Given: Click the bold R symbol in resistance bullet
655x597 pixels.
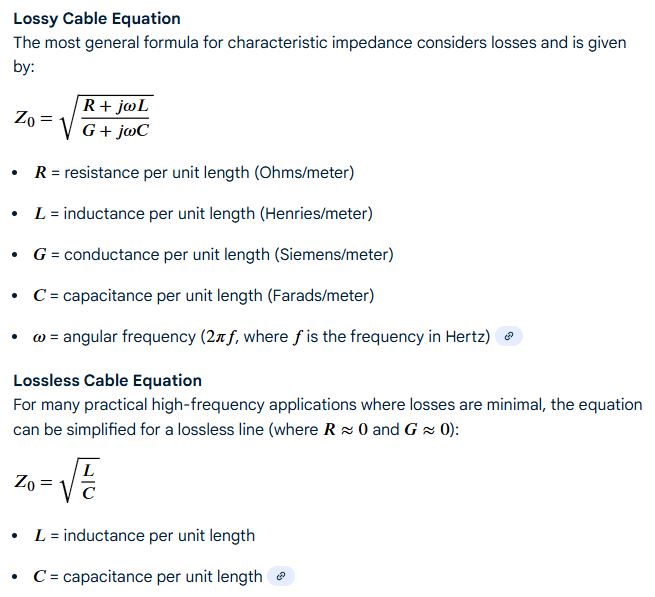Looking at the screenshot, I should pyautogui.click(x=40, y=173).
